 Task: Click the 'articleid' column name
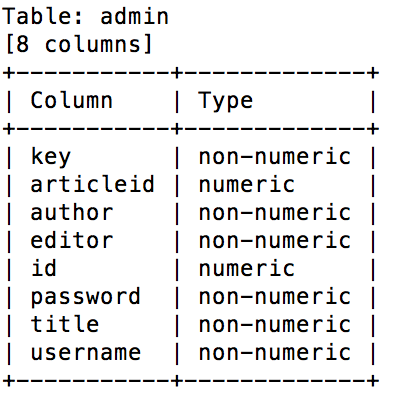coord(92,184)
